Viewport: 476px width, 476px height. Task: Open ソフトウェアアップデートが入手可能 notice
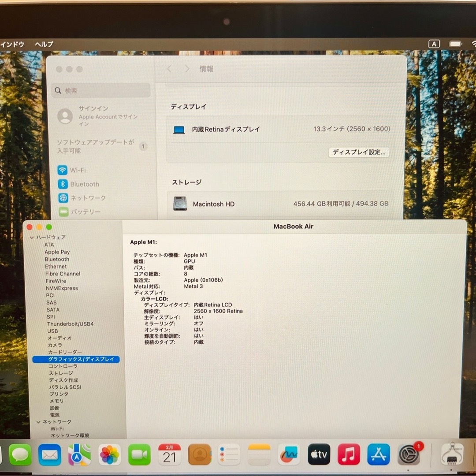(102, 146)
